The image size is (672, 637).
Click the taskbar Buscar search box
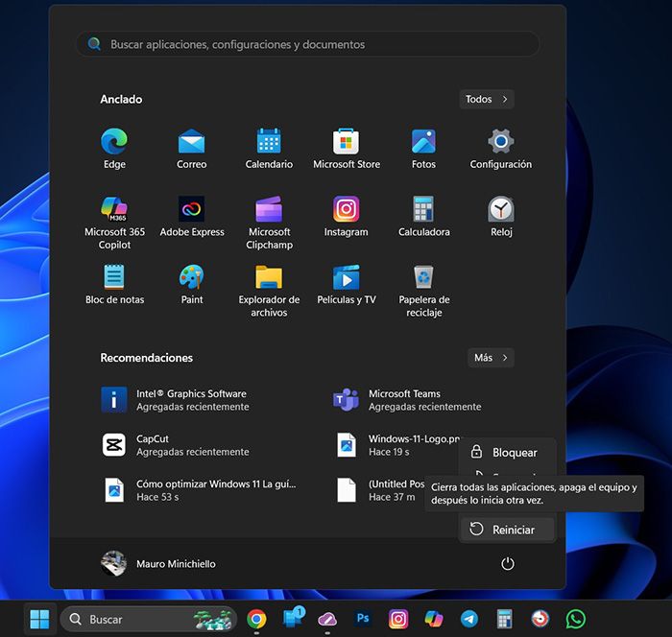[148, 619]
